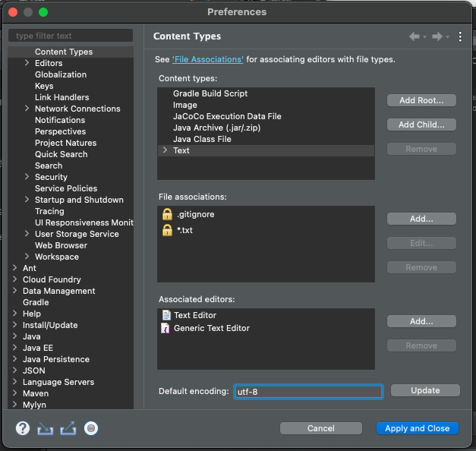Screen dimensions: 476x451
Task: Expand the Startup and Shutdown node
Action: coord(27,200)
